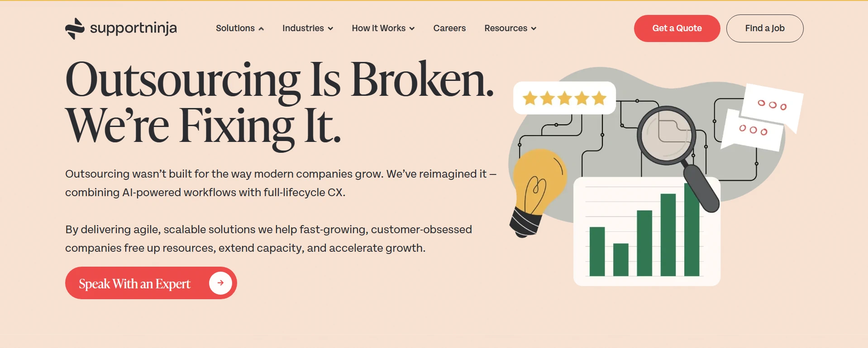Viewport: 868px width, 348px height.
Task: Click the arrow circle on Speak With an Expert
Action: [x=220, y=283]
